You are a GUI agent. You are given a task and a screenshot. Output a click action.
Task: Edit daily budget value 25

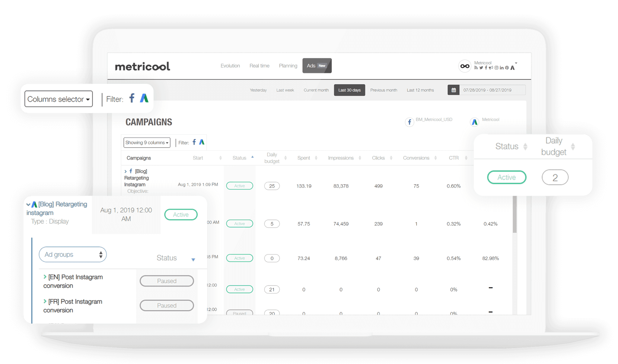pyautogui.click(x=272, y=186)
